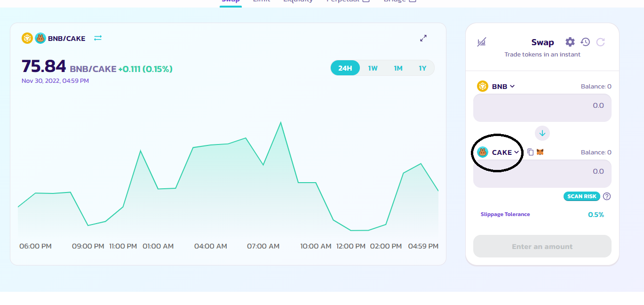This screenshot has width=644, height=305.
Task: Hide the price chart using chart icon
Action: point(481,42)
